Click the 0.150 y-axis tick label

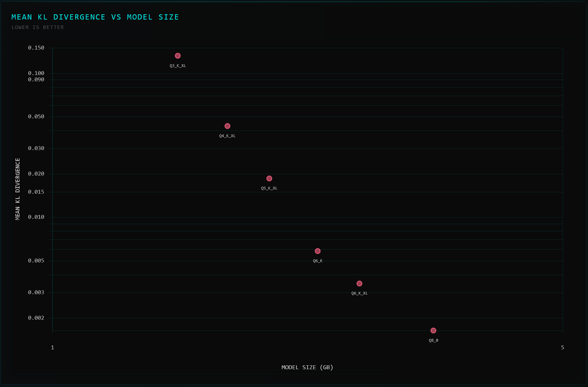click(36, 48)
